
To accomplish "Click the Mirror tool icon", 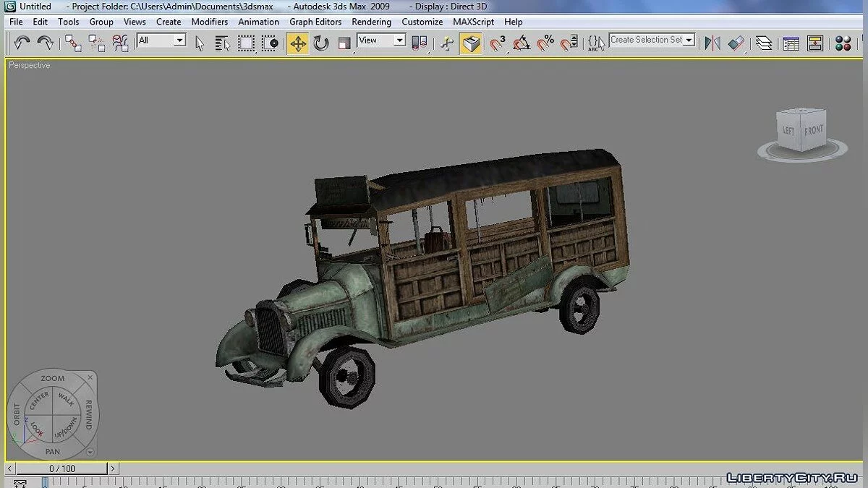I will coord(712,43).
